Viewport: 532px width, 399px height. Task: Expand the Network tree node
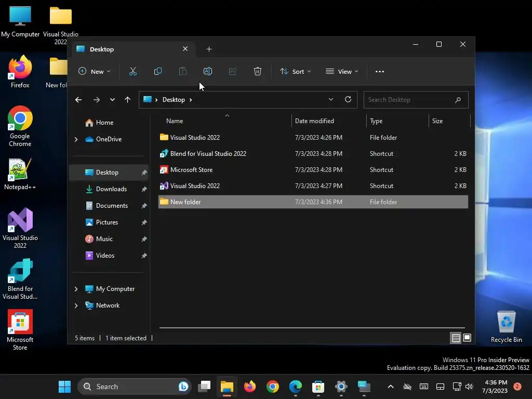tap(76, 305)
